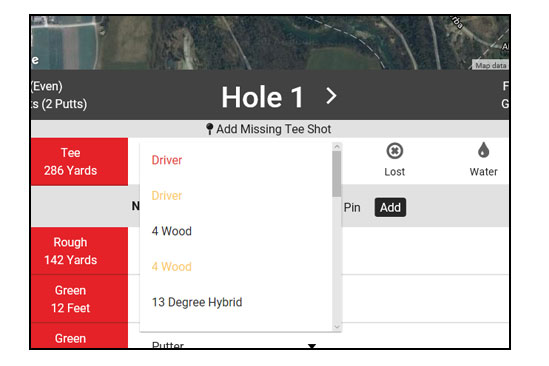Click the Add button next to Pin
549x366 pixels.
coord(390,207)
